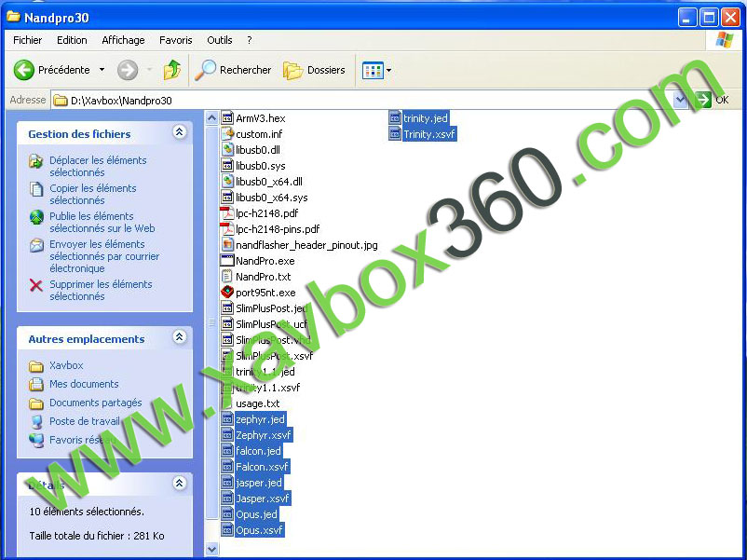Screen dimensions: 747x560
Task: Click Déplacer les éléments sélectionnés
Action: point(98,167)
